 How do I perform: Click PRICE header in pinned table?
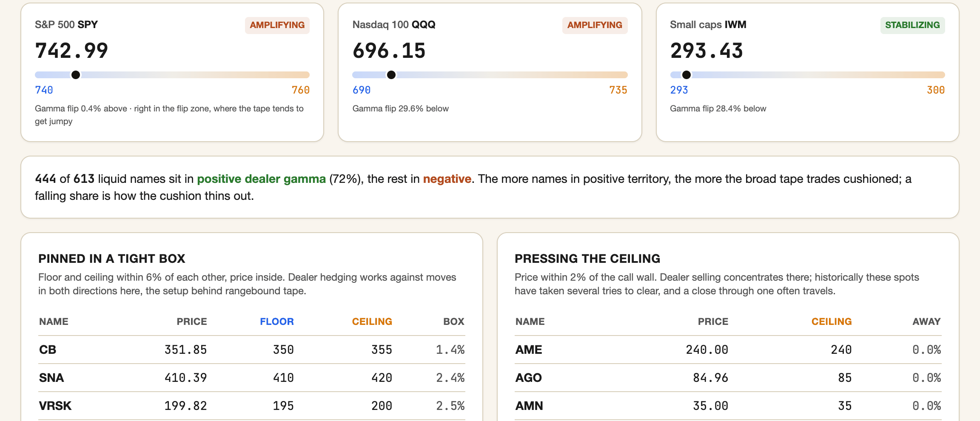click(x=192, y=321)
